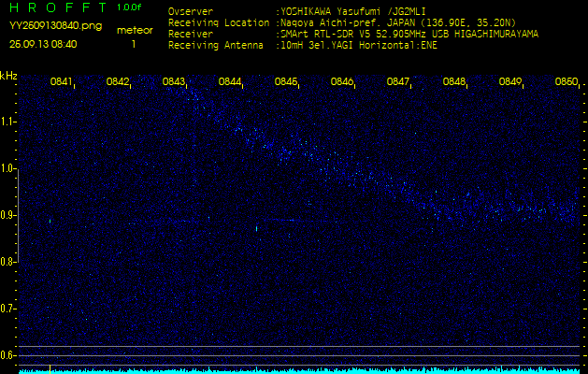
Task: Click the 0841 time marker
Action: [62, 82]
